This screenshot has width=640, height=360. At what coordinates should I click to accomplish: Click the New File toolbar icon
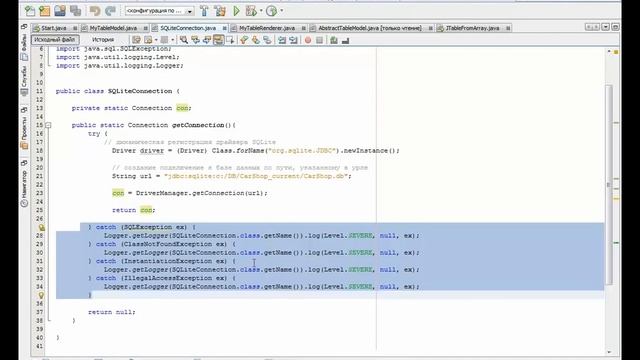click(x=30, y=11)
